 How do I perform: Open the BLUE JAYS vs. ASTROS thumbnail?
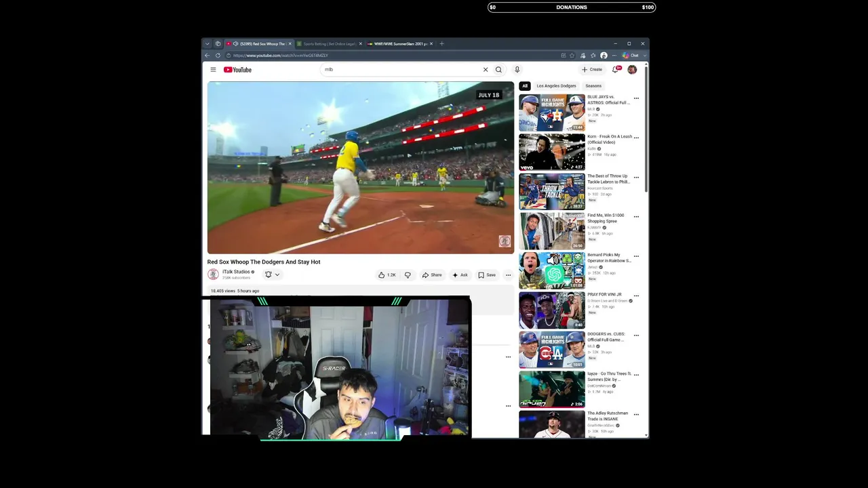point(552,113)
